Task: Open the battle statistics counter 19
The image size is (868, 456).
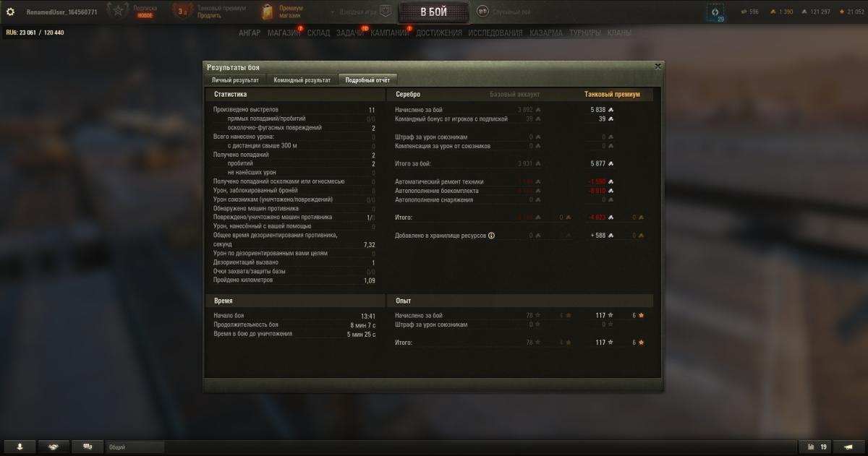Action: click(817, 447)
